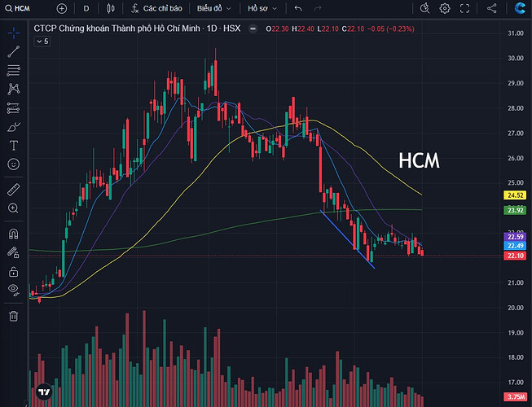Select the crosshair cursor tool
Screen dimensions: 532x407
[x=14, y=33]
